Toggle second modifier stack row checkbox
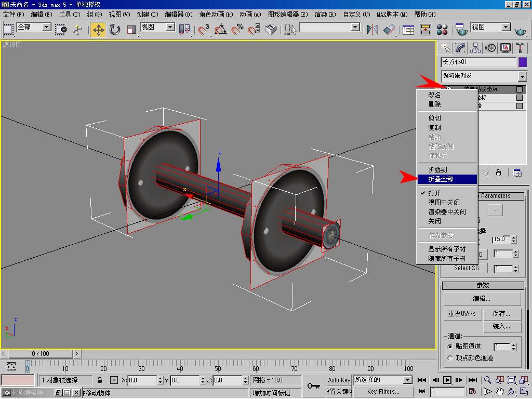 (x=520, y=98)
